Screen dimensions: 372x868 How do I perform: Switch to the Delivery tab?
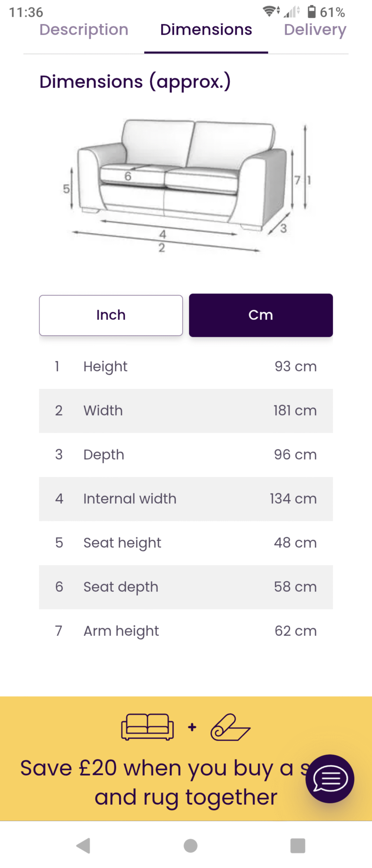(x=315, y=30)
